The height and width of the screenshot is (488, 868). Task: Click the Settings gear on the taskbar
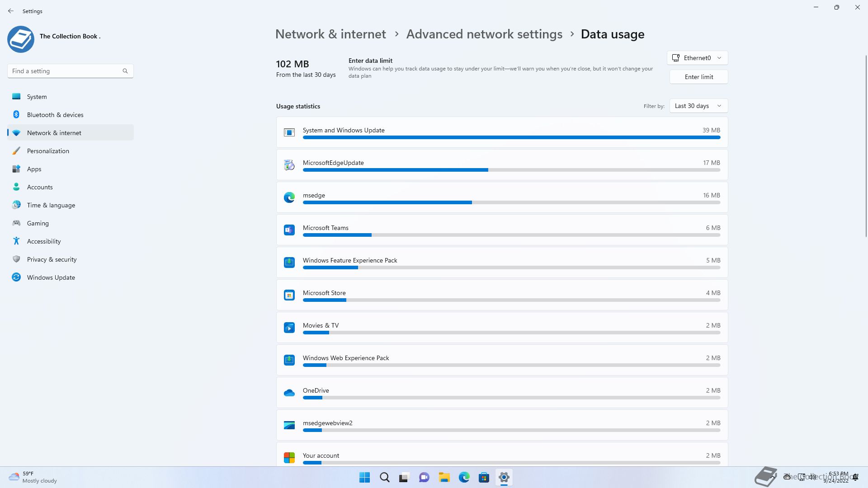tap(504, 478)
